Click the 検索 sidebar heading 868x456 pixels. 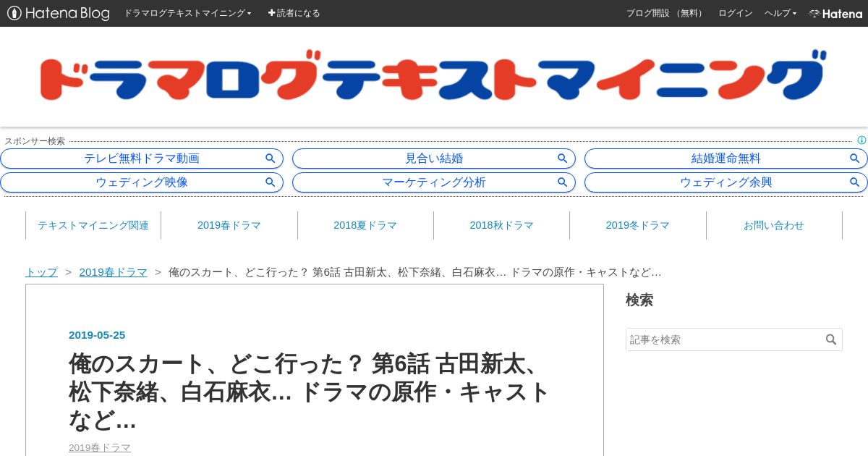pos(639,300)
